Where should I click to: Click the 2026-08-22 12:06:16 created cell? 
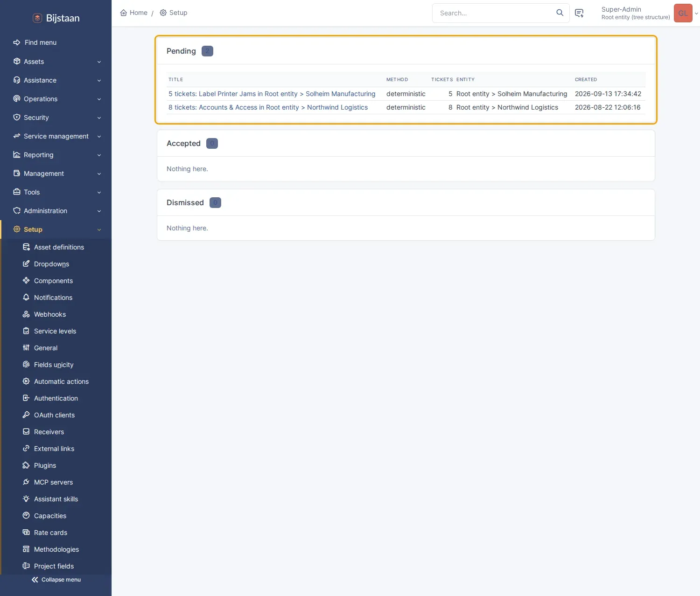(608, 107)
